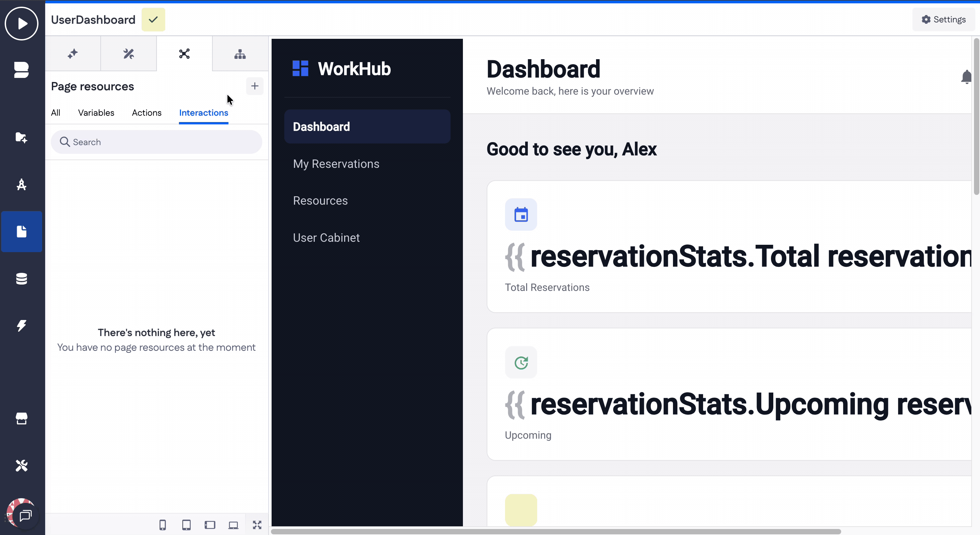This screenshot has width=980, height=535.
Task: Switch to the styling brush tab
Action: pos(128,53)
